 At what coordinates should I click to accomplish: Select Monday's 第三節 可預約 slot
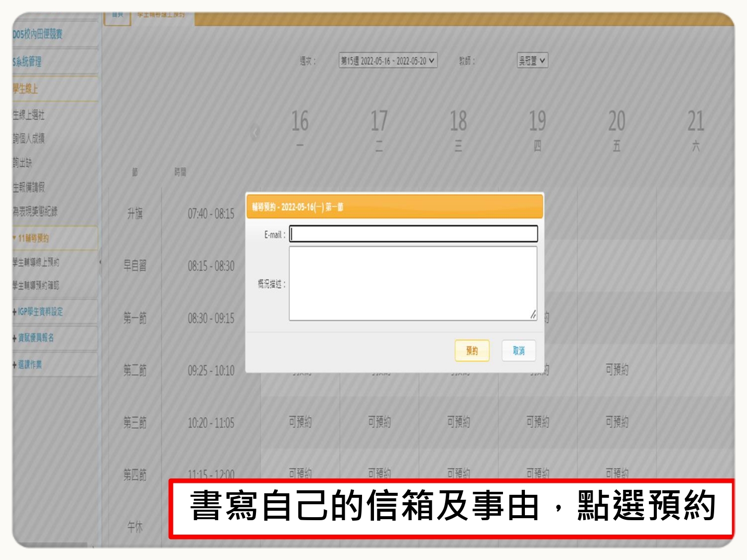300,422
